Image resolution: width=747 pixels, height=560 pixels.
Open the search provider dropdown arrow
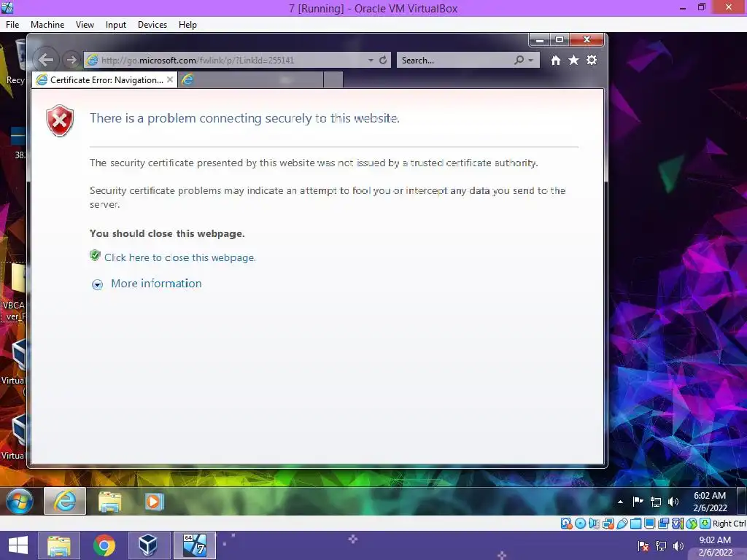531,61
